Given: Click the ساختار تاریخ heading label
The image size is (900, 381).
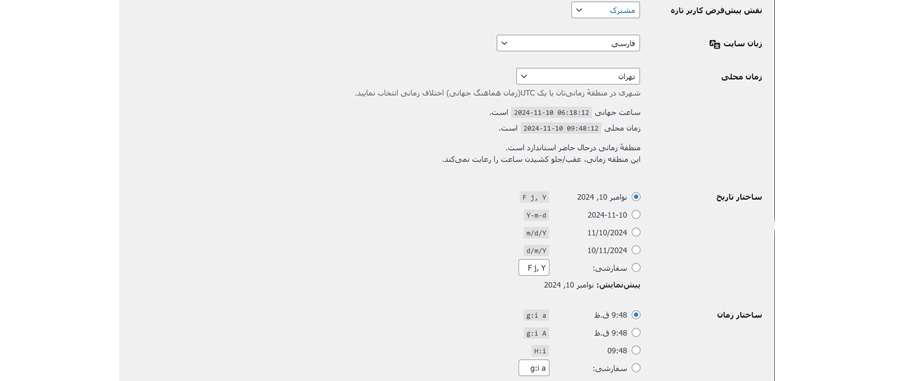Looking at the screenshot, I should (739, 197).
